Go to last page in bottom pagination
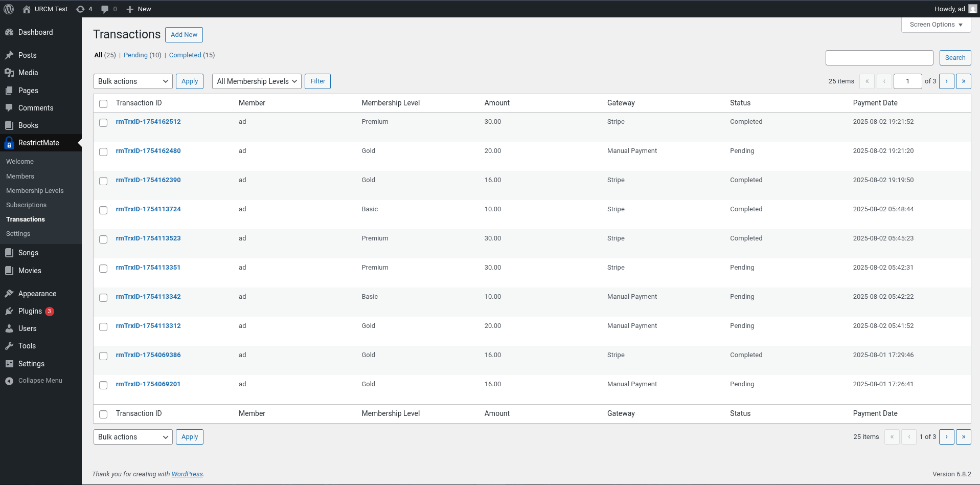Viewport: 980px width, 485px height. (964, 437)
